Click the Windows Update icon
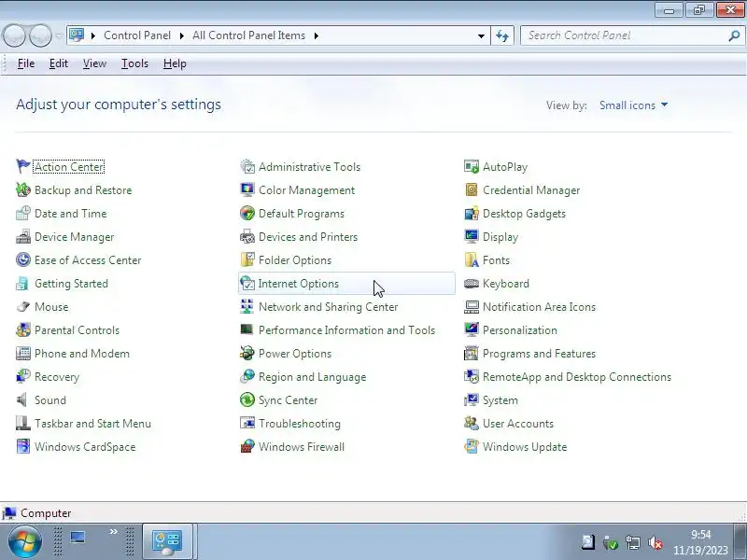 point(472,447)
